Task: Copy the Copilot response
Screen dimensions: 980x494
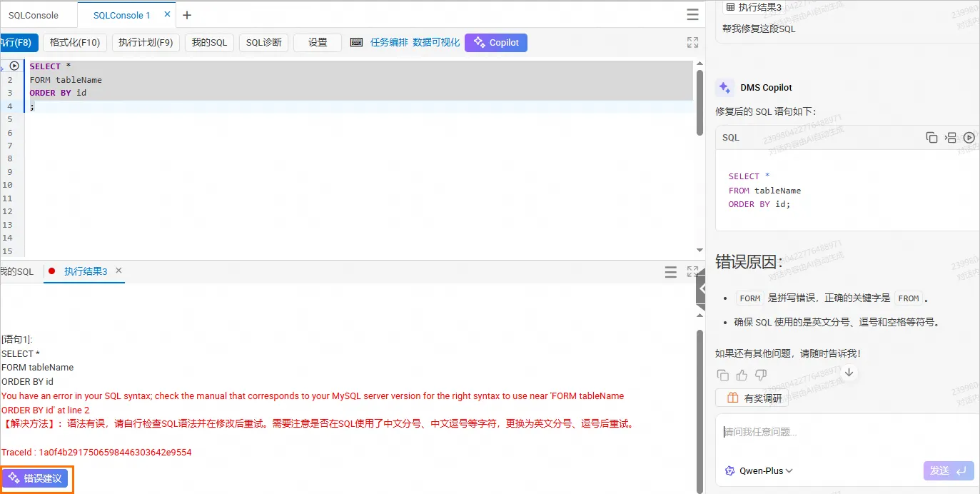Action: [x=723, y=375]
